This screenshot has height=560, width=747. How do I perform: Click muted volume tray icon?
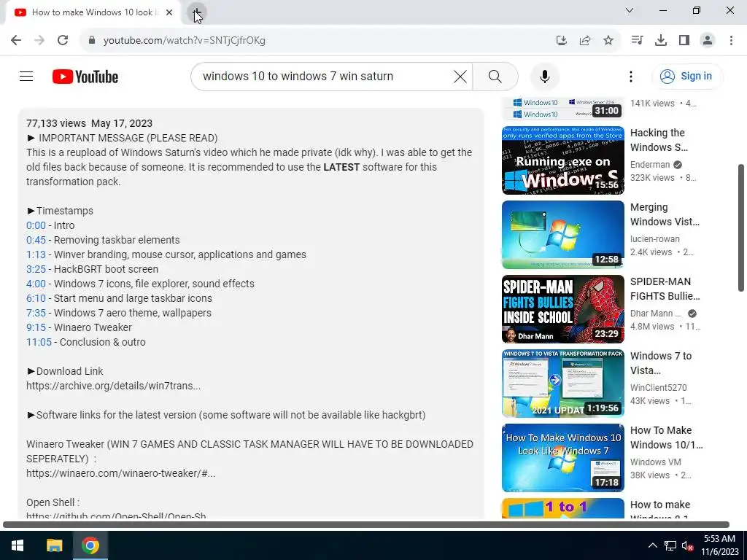pyautogui.click(x=687, y=545)
